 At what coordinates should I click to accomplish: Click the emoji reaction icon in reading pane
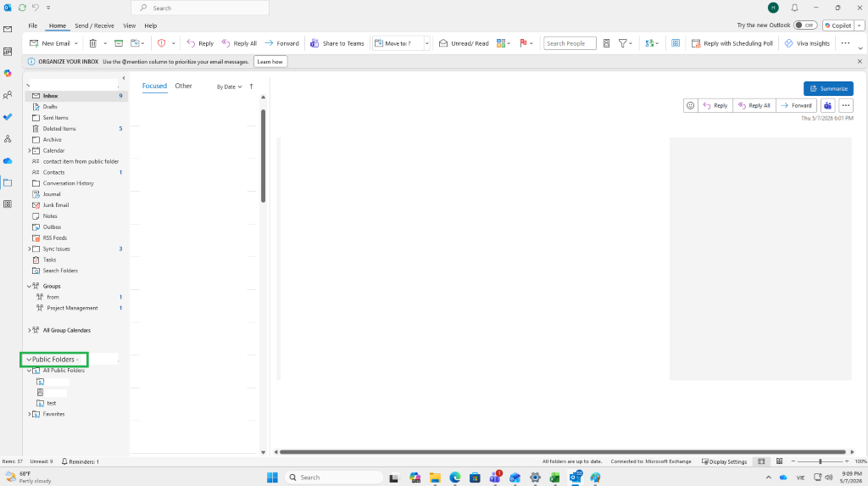pyautogui.click(x=690, y=105)
